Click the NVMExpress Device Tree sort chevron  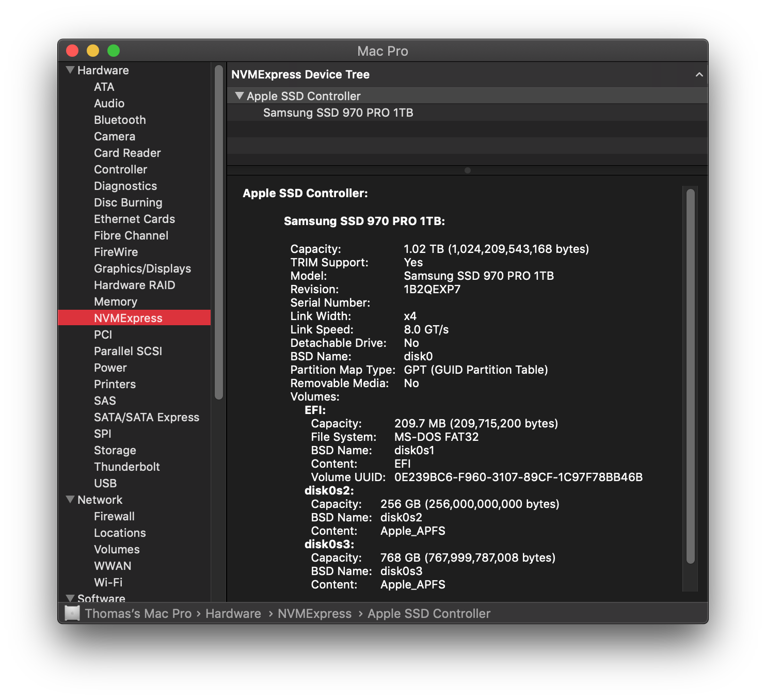pyautogui.click(x=699, y=74)
